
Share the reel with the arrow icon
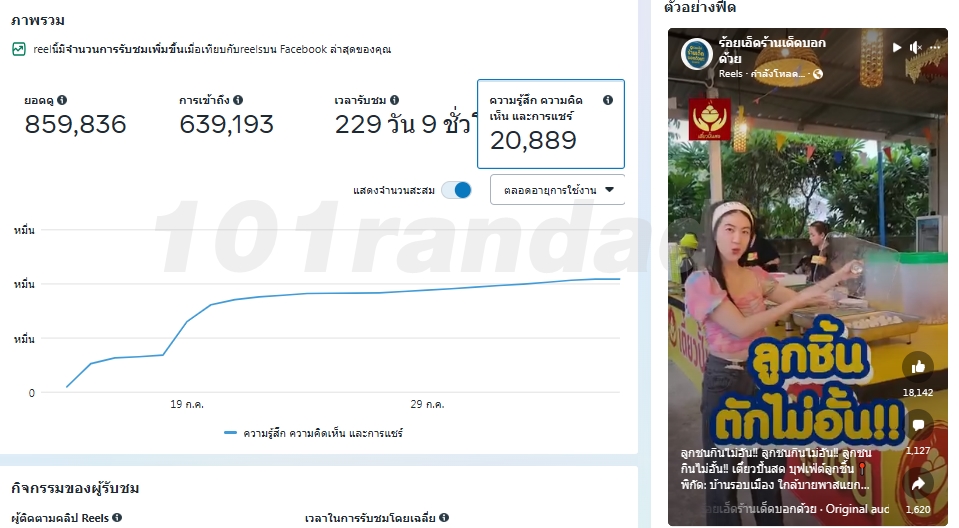(918, 484)
